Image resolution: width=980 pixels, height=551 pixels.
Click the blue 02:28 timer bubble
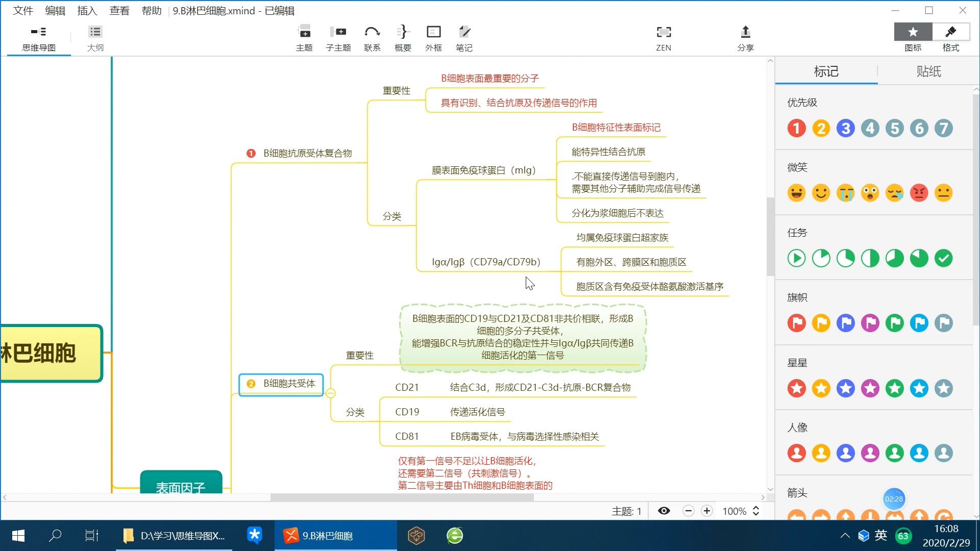[894, 499]
